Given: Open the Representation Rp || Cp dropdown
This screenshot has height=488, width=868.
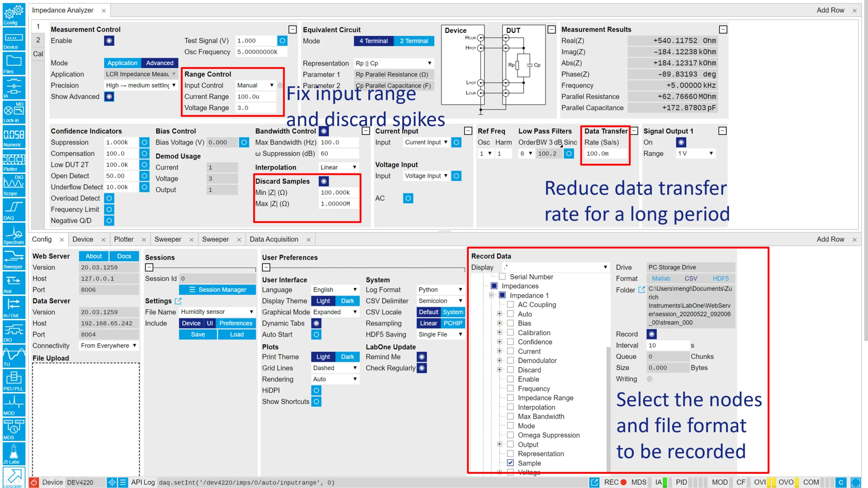Looking at the screenshot, I should pos(394,63).
